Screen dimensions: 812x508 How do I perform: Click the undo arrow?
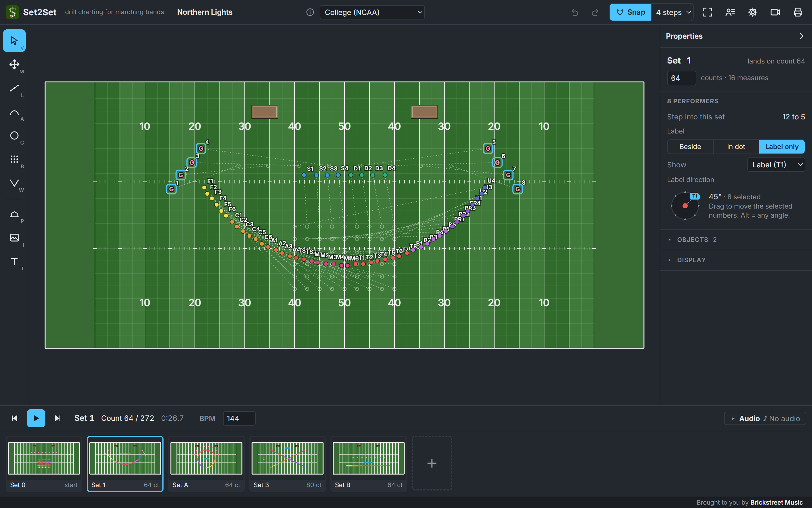pos(575,12)
